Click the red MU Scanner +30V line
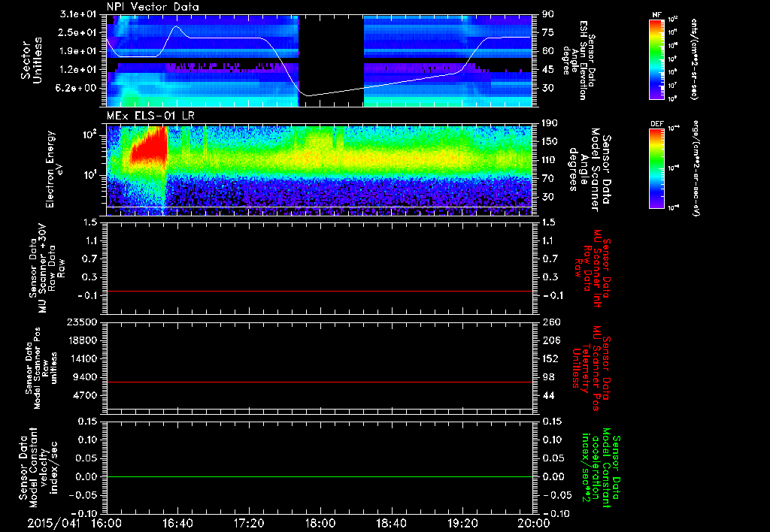This screenshot has width=770, height=532. tap(319, 291)
